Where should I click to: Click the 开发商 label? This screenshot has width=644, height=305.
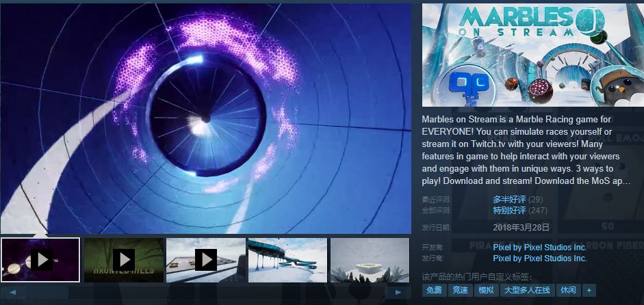[x=433, y=248]
